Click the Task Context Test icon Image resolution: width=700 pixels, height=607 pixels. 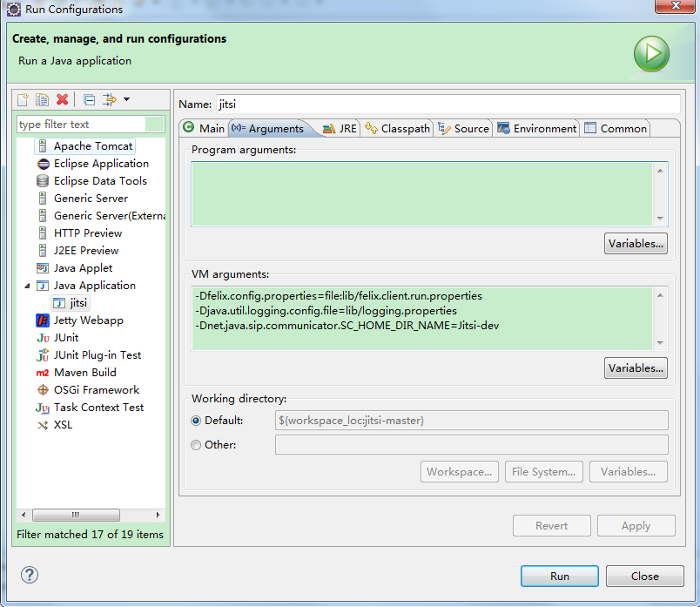(43, 408)
